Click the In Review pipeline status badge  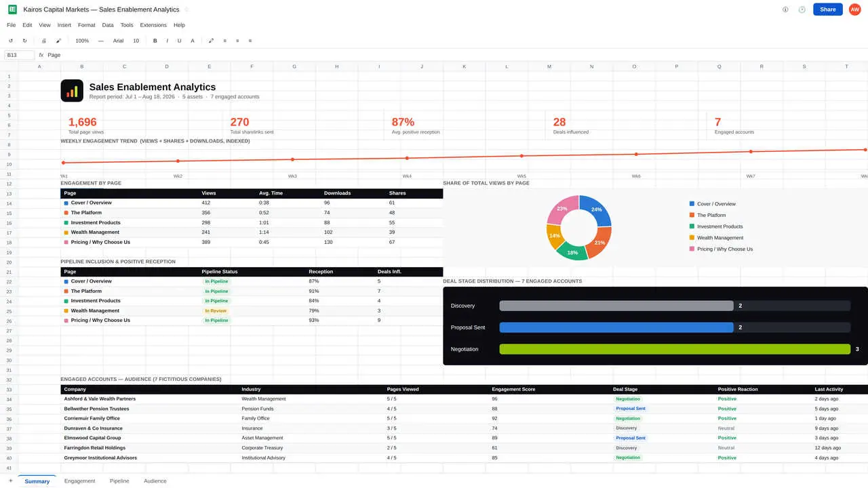(216, 310)
